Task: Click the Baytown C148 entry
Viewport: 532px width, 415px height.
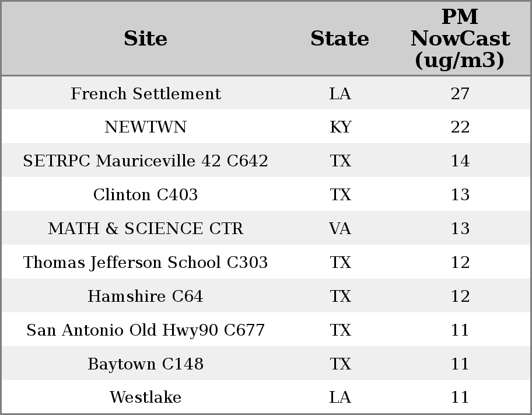Action: 146,364
